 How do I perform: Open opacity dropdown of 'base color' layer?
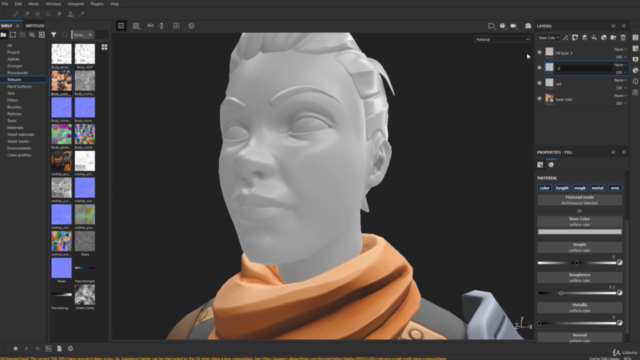pos(621,103)
